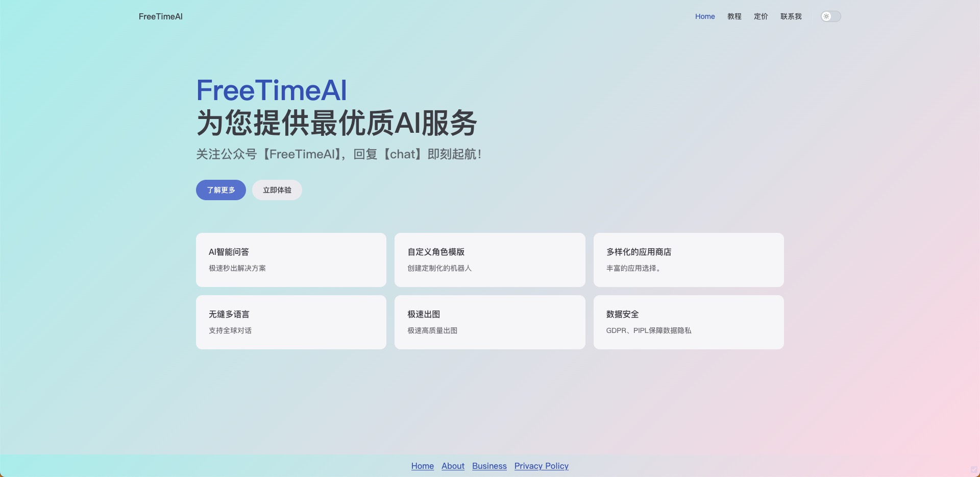Screen dimensions: 980x477
Task: Click the FreeTimeAI logo in the header
Action: pyautogui.click(x=160, y=16)
